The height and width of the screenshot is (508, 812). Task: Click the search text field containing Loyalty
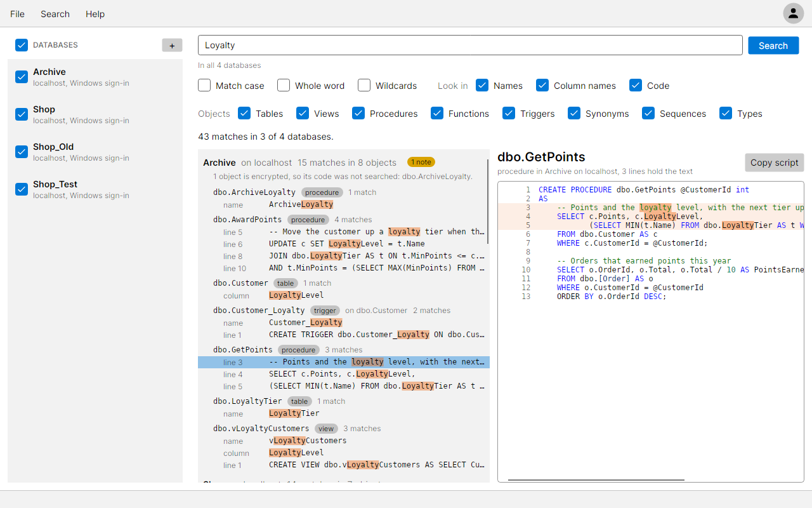point(470,45)
